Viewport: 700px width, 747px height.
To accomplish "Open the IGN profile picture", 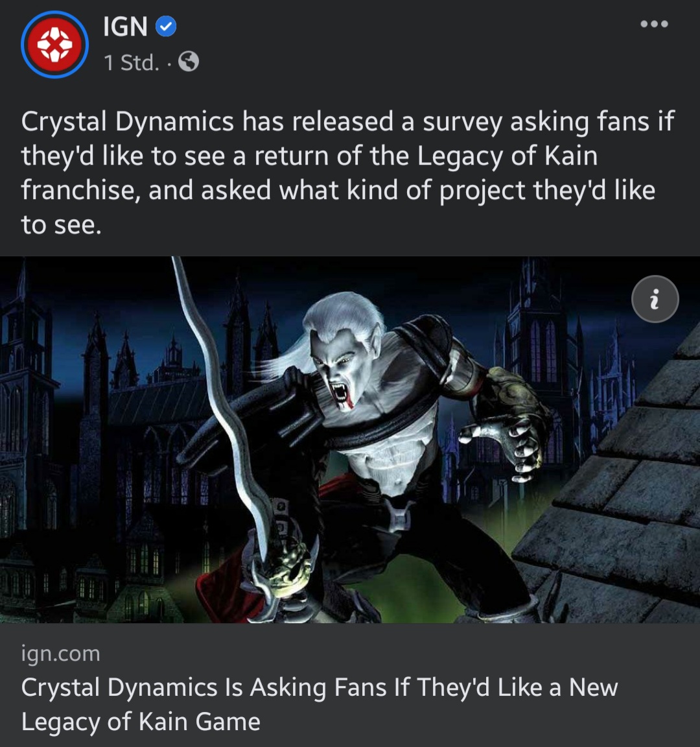I will coord(54,44).
